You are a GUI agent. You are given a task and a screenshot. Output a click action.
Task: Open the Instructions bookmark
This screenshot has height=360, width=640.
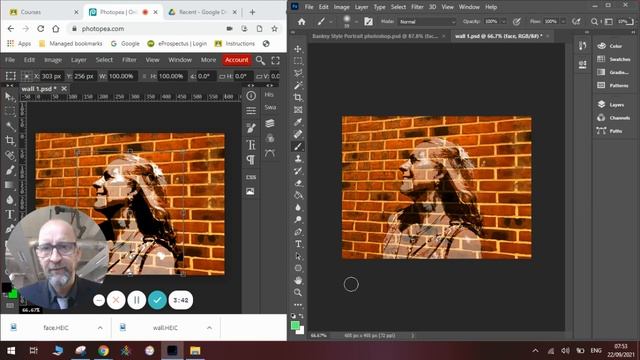(x=235, y=44)
